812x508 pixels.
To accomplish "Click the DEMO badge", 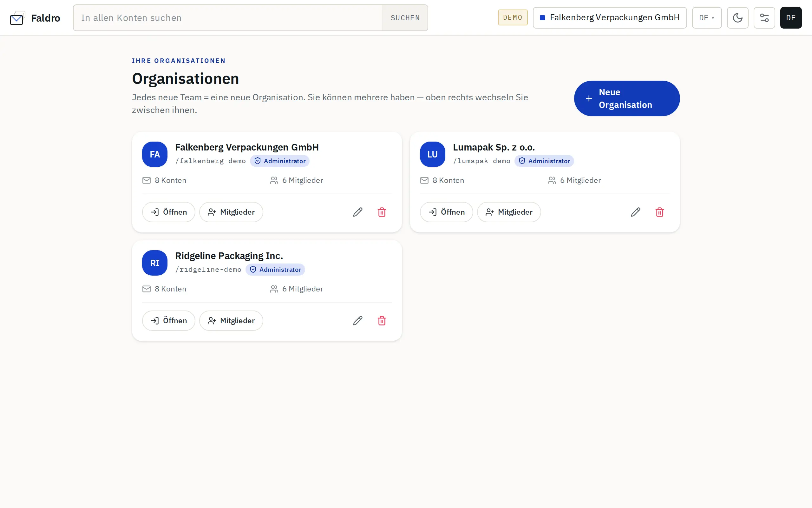I will (x=513, y=17).
